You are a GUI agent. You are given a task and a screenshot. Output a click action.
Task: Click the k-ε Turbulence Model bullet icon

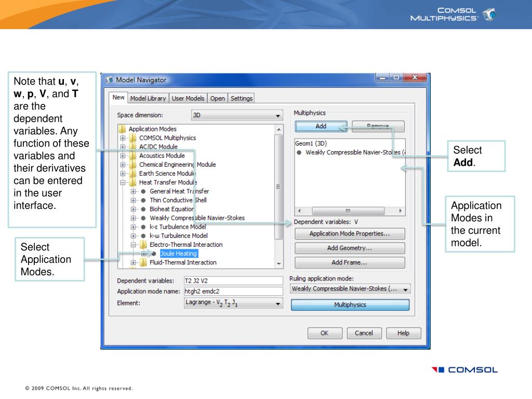143,227
